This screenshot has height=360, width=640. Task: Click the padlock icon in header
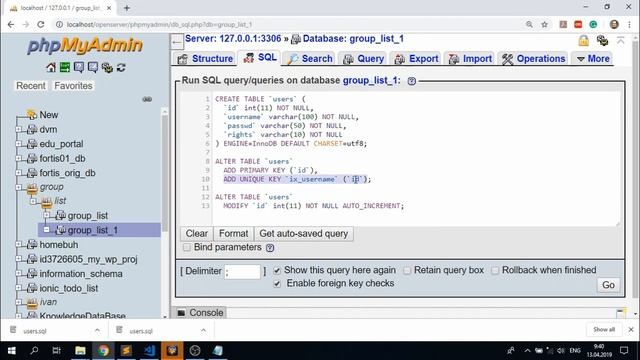(x=584, y=40)
